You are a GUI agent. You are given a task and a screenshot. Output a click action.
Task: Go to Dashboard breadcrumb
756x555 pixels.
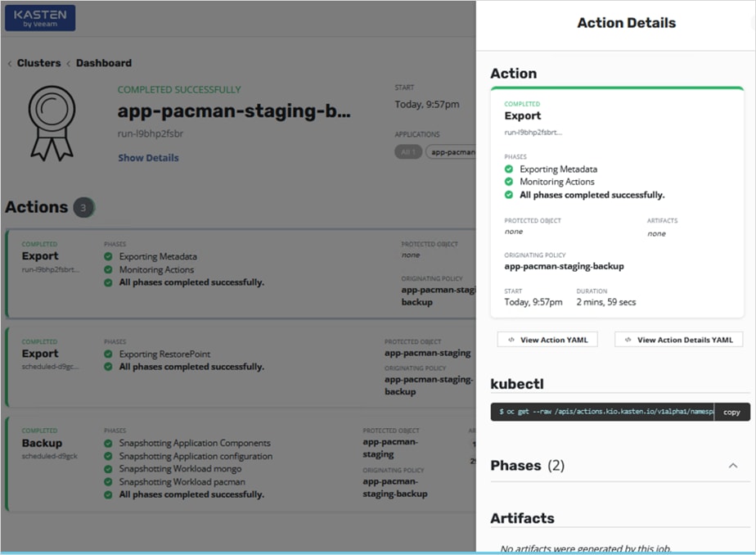click(104, 63)
